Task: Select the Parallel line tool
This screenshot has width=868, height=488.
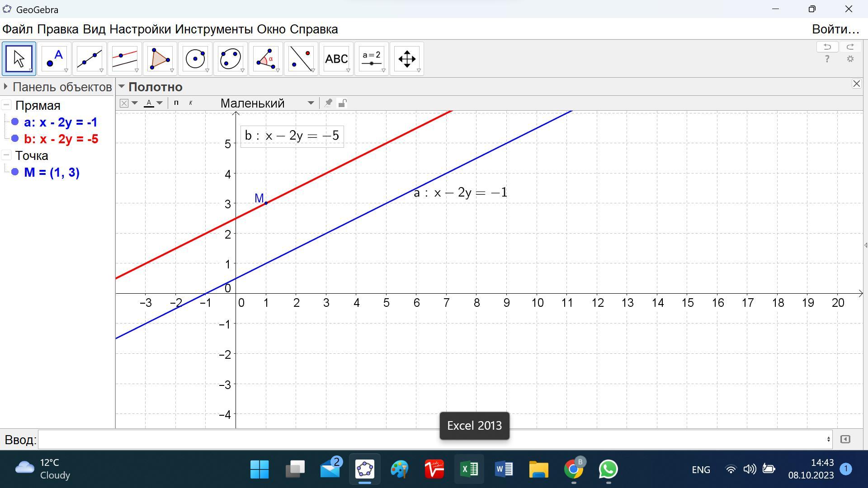Action: [125, 59]
